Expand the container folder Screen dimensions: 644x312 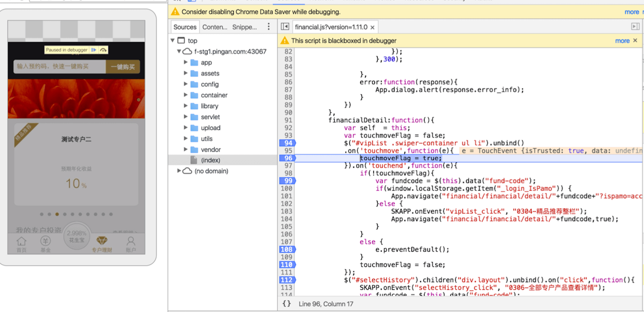185,95
